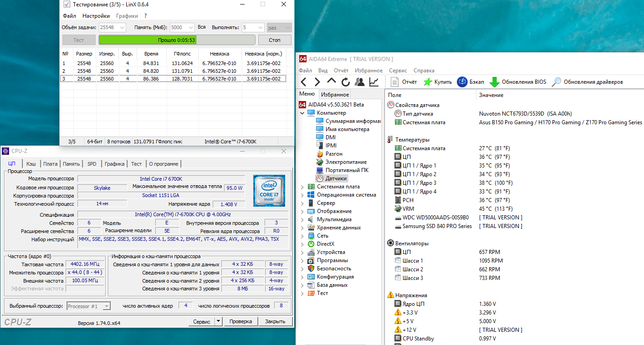The image size is (644, 345).
Task: Collapse the Компьютер tree node
Action: pos(302,113)
